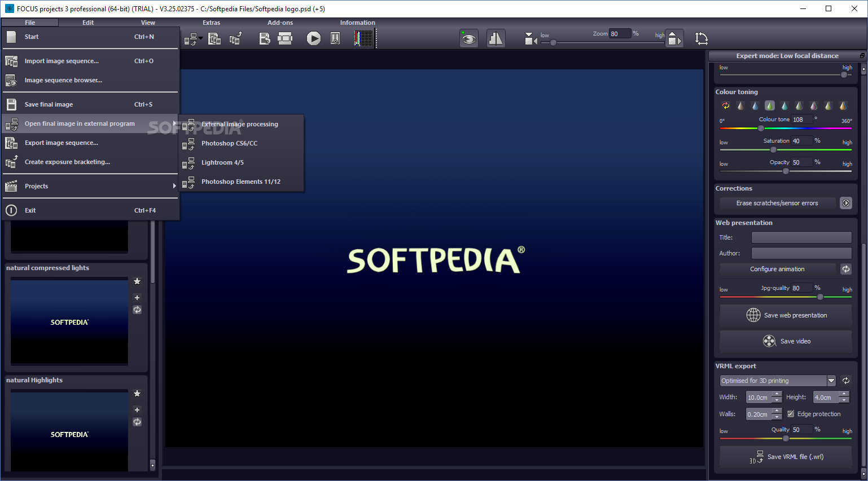Click the colourful histogram toolbar icon
The height and width of the screenshot is (481, 868).
click(x=364, y=38)
